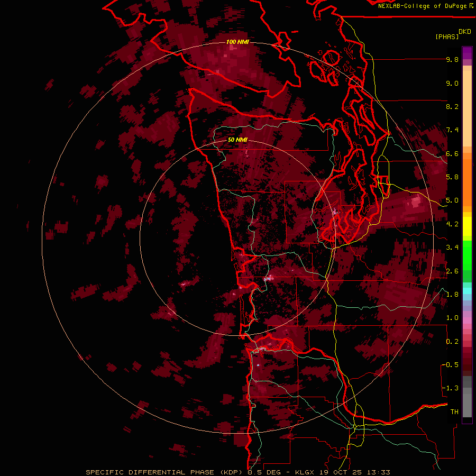Click the 0.2 scale value label
This screenshot has height=476, width=476.
tap(452, 342)
